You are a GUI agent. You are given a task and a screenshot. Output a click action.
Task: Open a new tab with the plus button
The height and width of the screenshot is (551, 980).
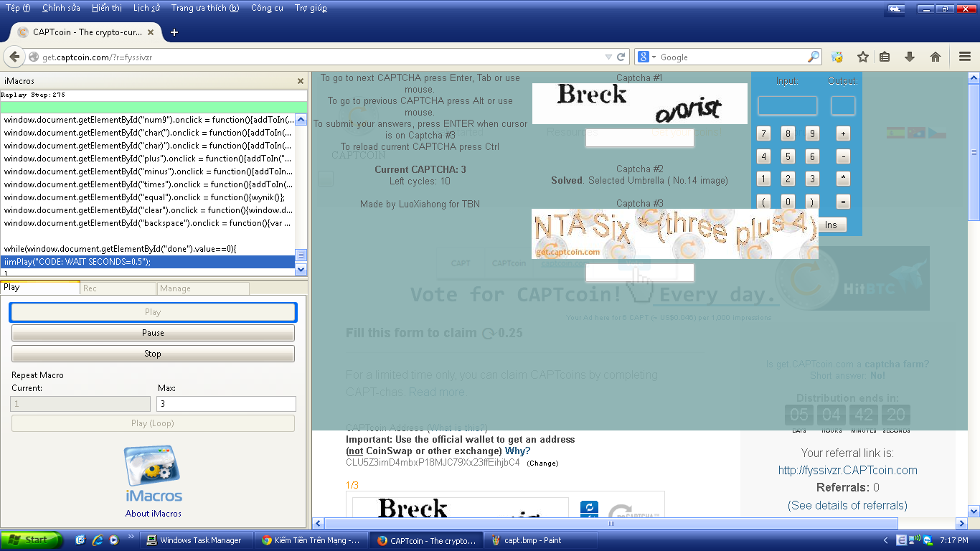tap(174, 32)
